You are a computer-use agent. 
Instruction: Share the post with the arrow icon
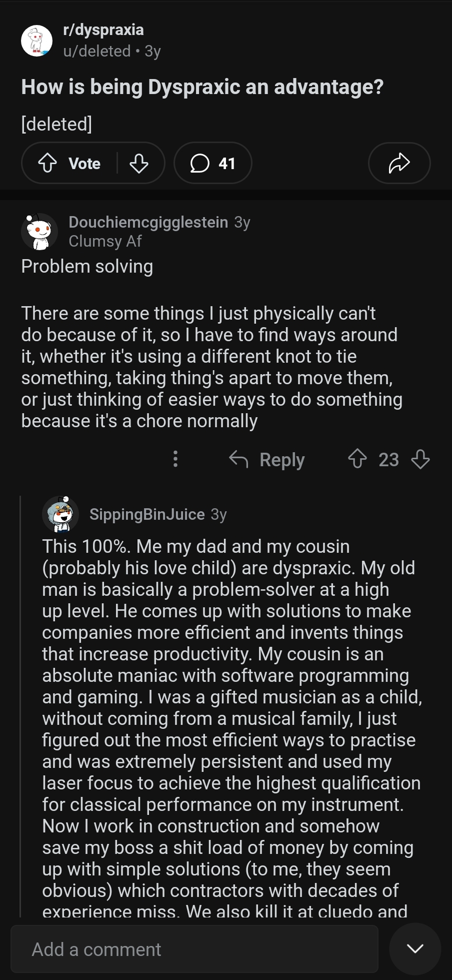(x=399, y=163)
